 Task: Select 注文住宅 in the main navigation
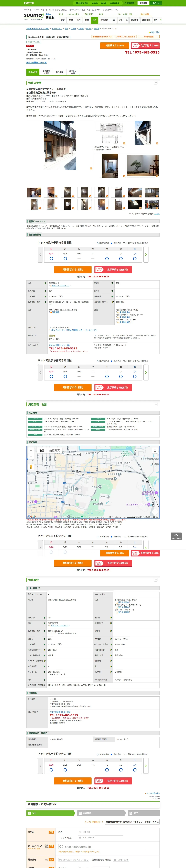tap(104, 20)
